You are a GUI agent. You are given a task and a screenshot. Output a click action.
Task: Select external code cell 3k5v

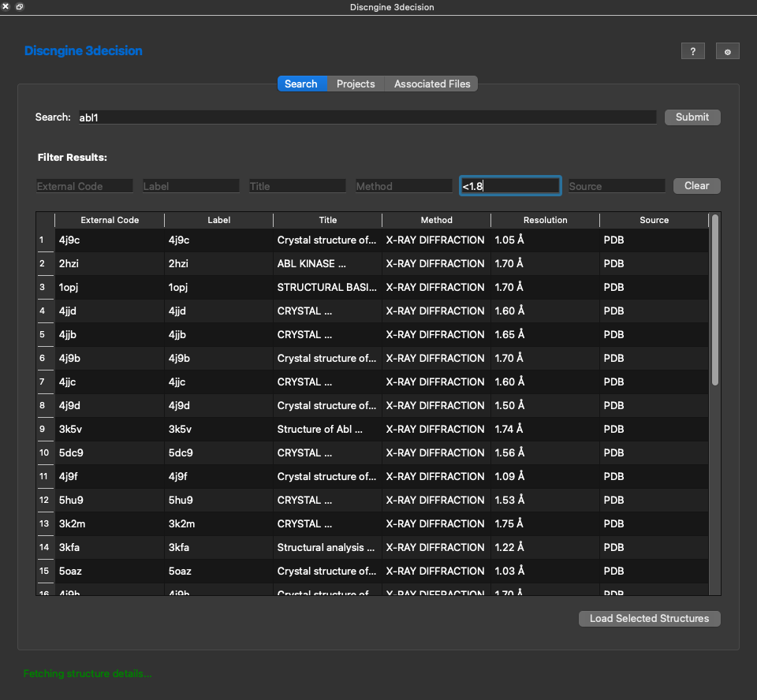click(110, 429)
